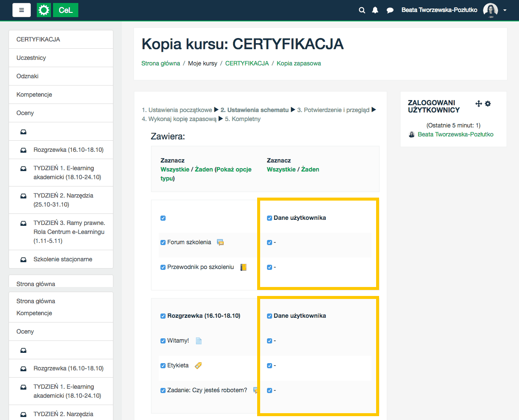Click step text '1. Ustawienia początkowe'
The height and width of the screenshot is (420, 519).
click(177, 110)
